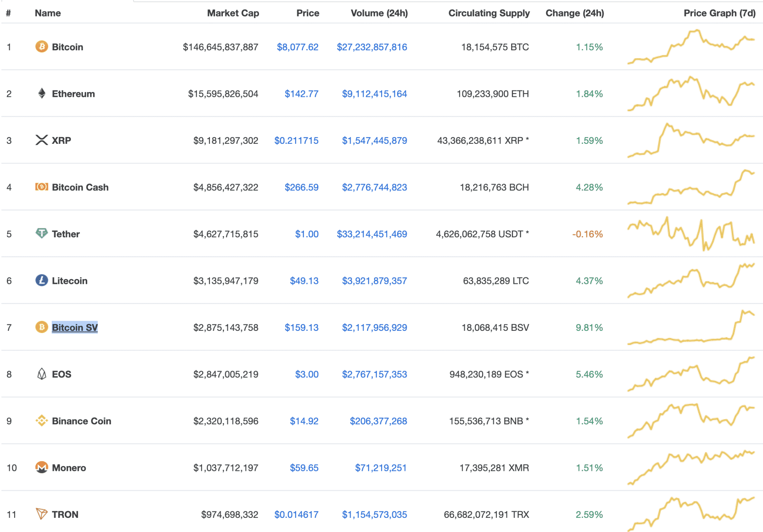Click supply 66,682,072,191 TRX
This screenshot has height=532, width=763.
click(487, 514)
